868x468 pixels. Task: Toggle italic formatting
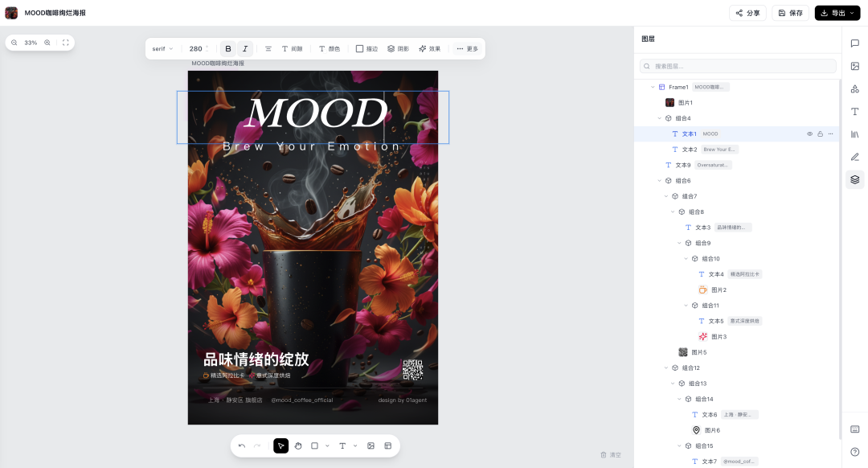[x=245, y=49]
